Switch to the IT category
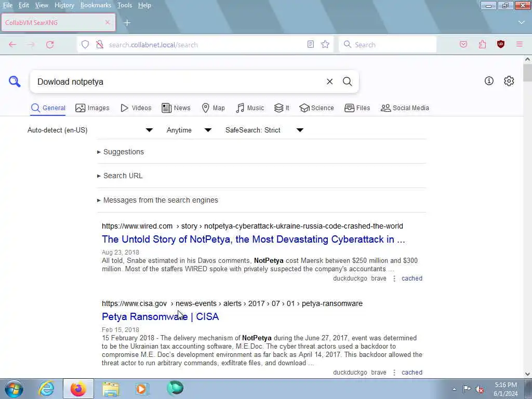This screenshot has width=532, height=399. (x=282, y=108)
